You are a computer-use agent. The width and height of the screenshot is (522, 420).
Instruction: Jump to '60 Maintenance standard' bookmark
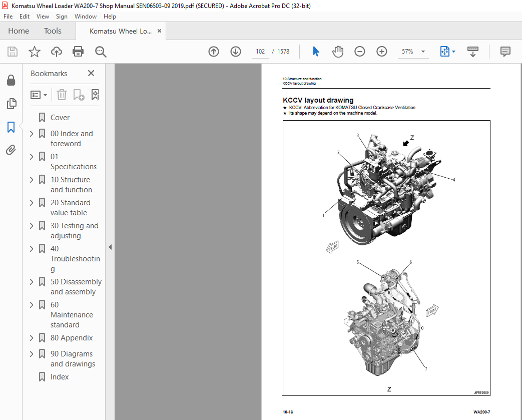tap(72, 315)
